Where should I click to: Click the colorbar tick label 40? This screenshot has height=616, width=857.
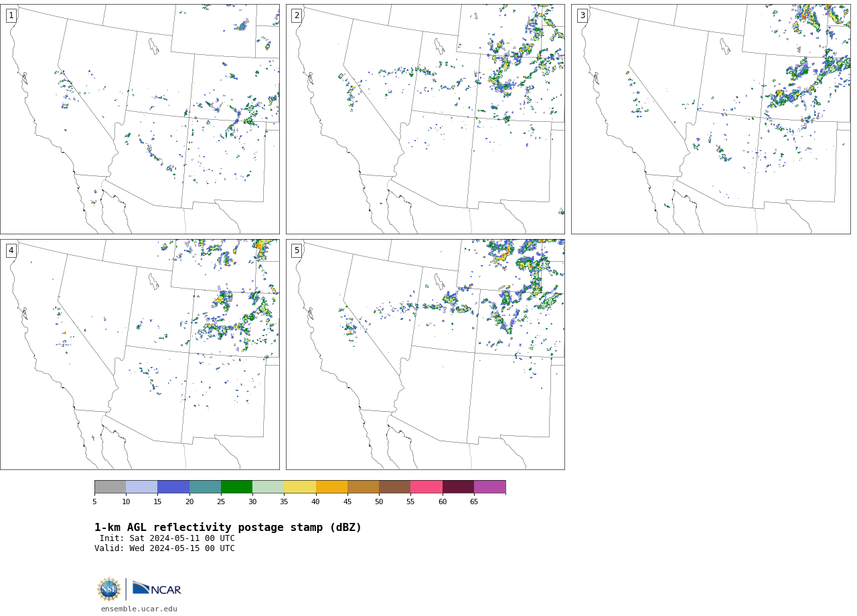click(316, 502)
